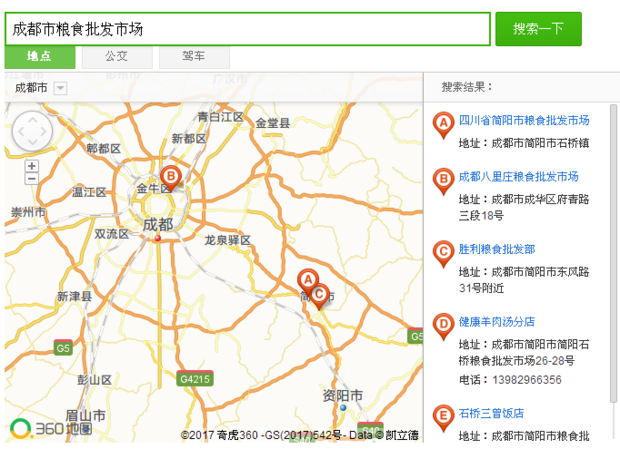The height and width of the screenshot is (449, 620).
Task: Click map marker B near 金牛区
Action: click(x=171, y=177)
